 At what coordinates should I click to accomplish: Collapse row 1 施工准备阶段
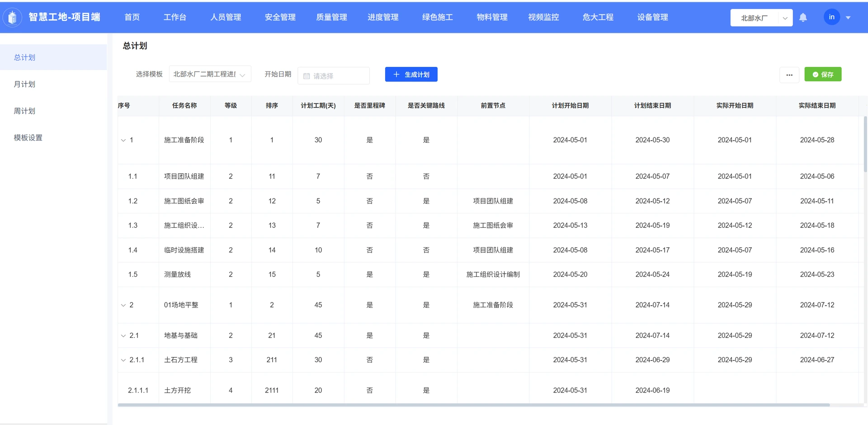pos(123,140)
